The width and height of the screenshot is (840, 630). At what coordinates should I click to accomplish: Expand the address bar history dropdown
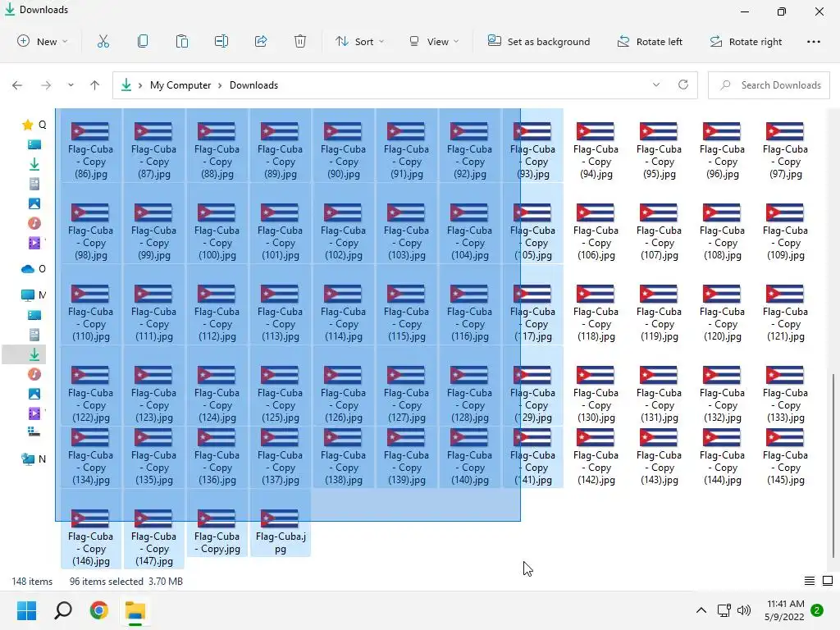click(655, 84)
